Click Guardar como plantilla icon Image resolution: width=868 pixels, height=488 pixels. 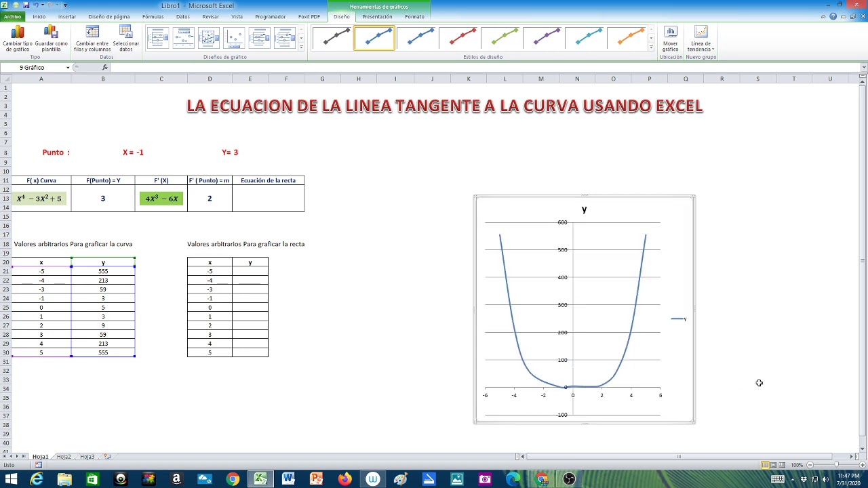pyautogui.click(x=51, y=39)
